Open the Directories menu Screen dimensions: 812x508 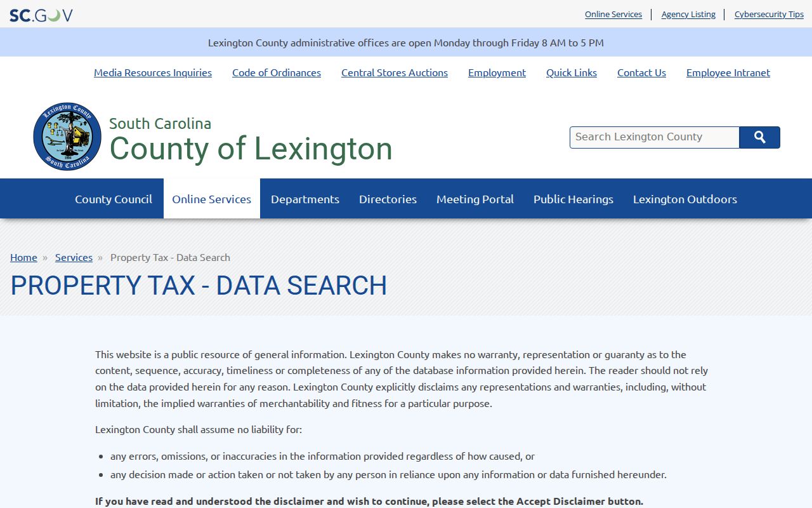coord(388,199)
